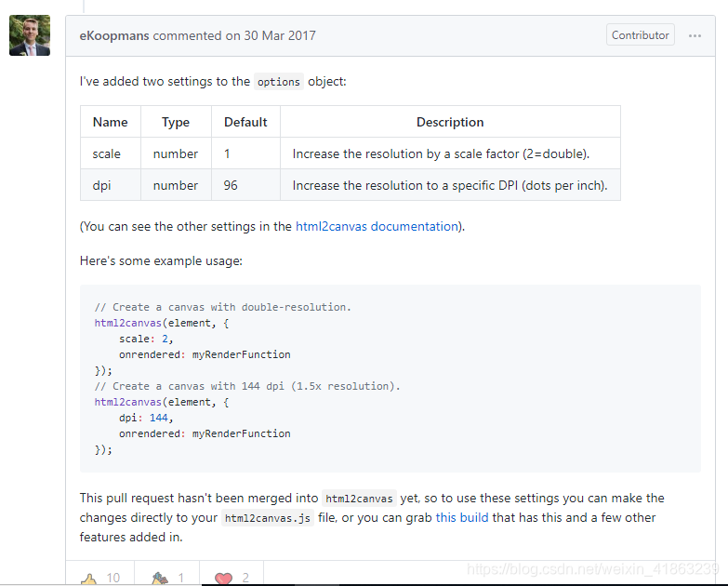Screen dimensions: 728x586
Task: Click the 'number' type cell in dpi row
Action: coord(176,185)
